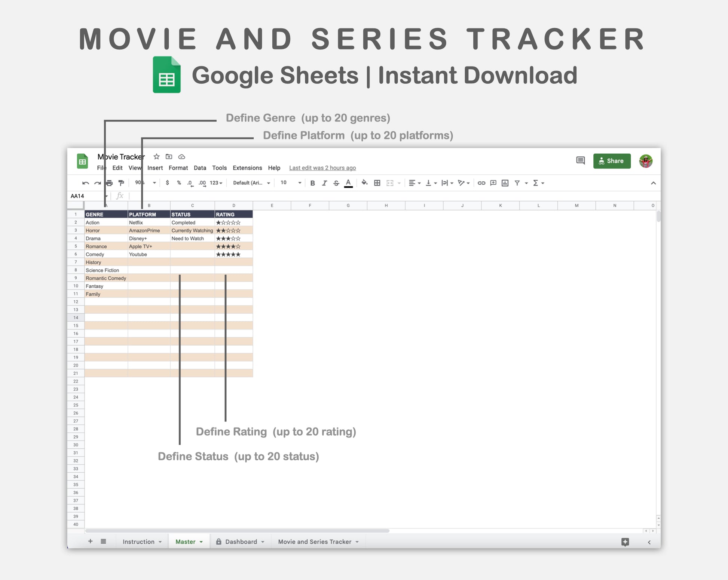Toggle italic formatting
728x580 pixels.
[x=324, y=183]
